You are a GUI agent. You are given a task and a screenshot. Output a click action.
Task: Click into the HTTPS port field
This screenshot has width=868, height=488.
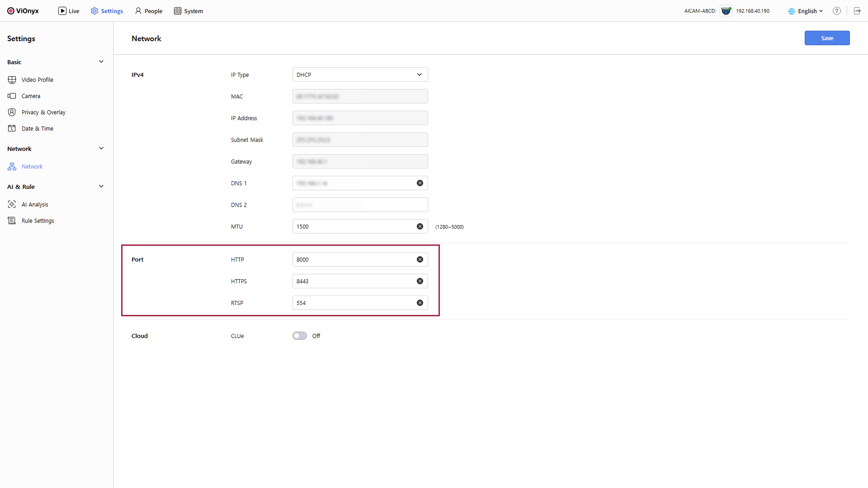[x=353, y=281]
